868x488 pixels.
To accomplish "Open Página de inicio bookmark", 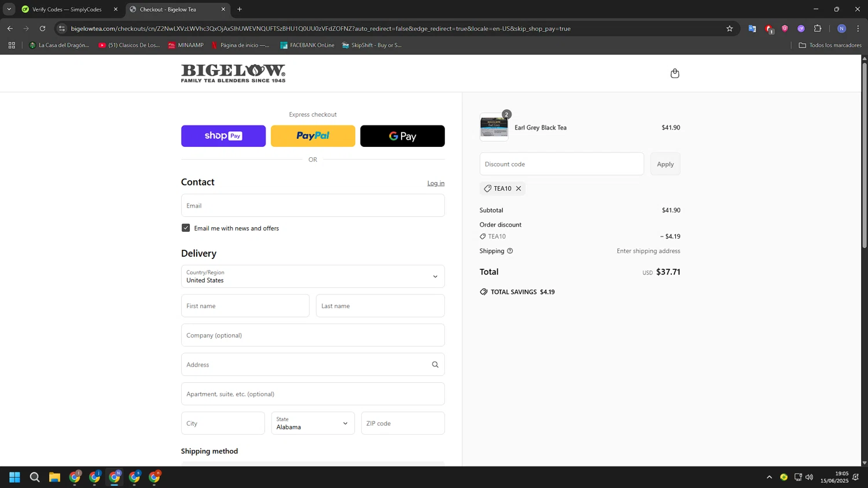I will [240, 45].
